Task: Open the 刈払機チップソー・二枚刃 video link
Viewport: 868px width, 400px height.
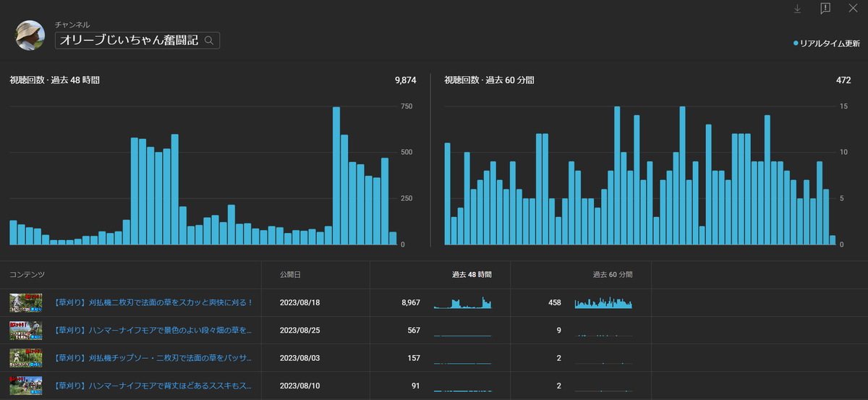Action: click(x=153, y=358)
